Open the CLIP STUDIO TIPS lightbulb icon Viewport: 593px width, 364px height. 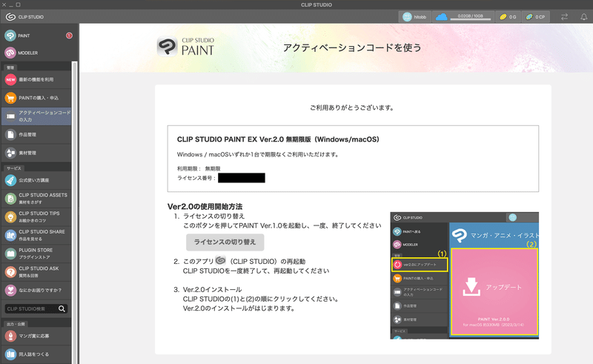pos(10,217)
